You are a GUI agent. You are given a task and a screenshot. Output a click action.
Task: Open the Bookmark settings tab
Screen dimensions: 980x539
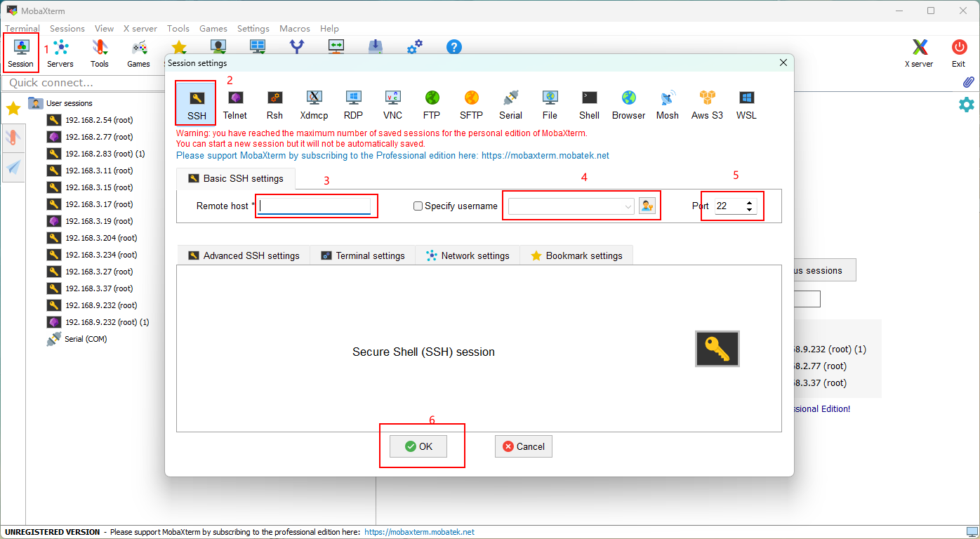tap(576, 255)
